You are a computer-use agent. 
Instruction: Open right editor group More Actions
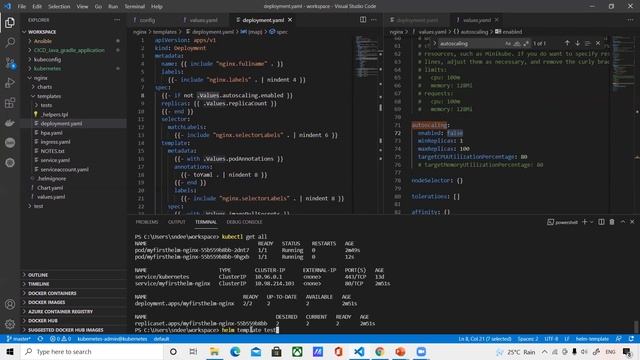[x=631, y=20]
